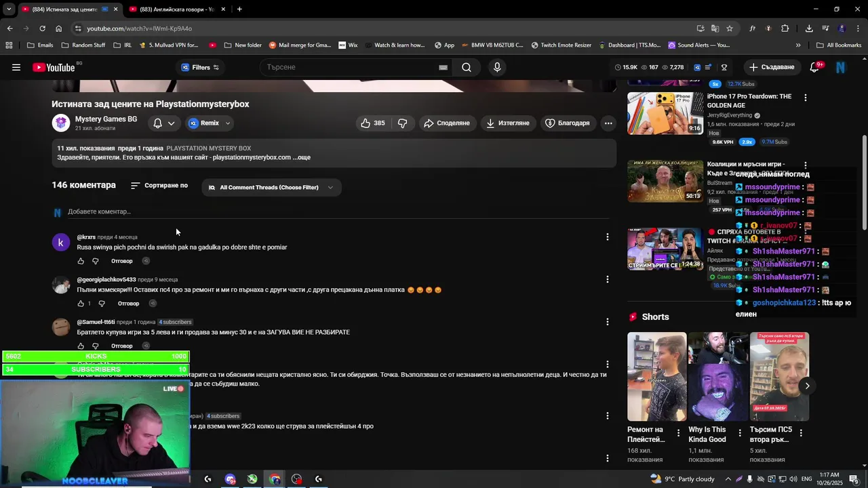This screenshot has height=488, width=868.
Task: Open Chrome downloads icon
Action: (x=809, y=28)
